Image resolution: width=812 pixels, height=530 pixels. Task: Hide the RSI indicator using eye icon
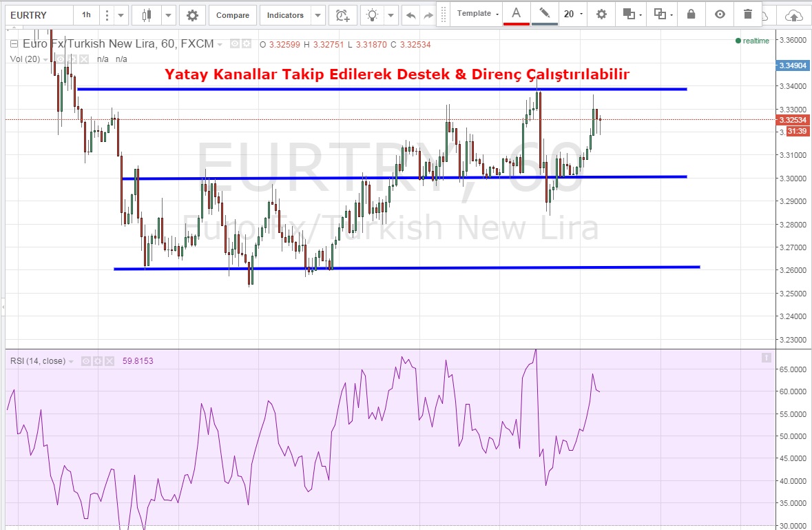point(86,360)
